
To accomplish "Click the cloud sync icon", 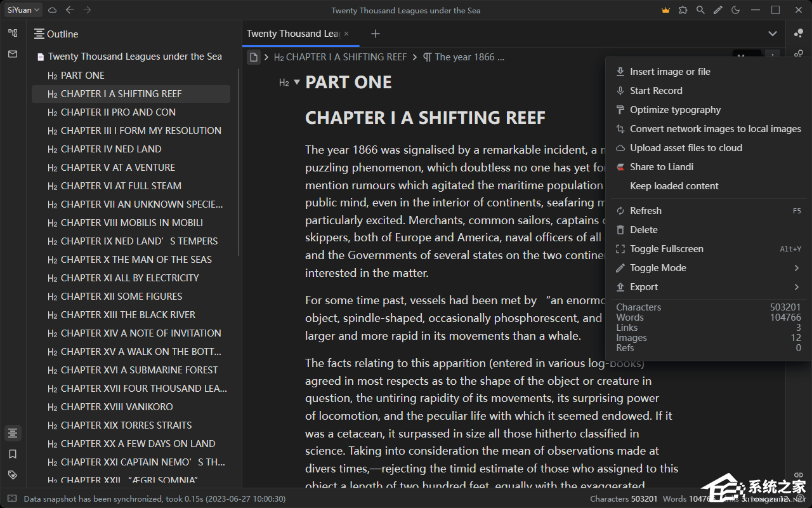I will [x=53, y=10].
